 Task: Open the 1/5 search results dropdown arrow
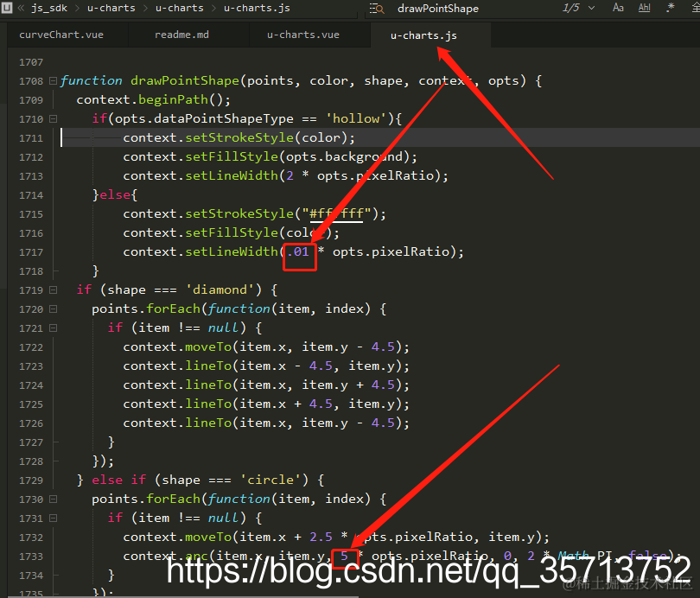(591, 8)
